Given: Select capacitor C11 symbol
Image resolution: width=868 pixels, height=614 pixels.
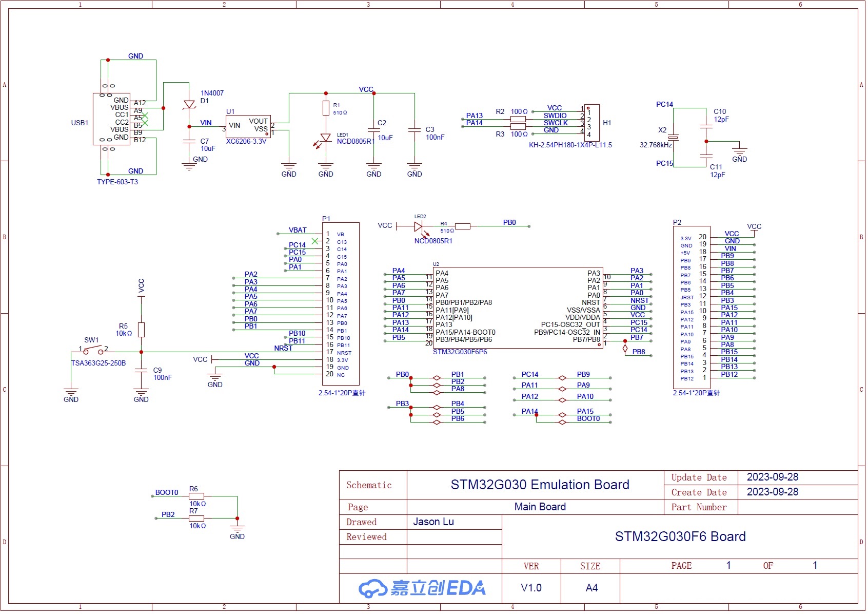Looking at the screenshot, I should pos(706,156).
